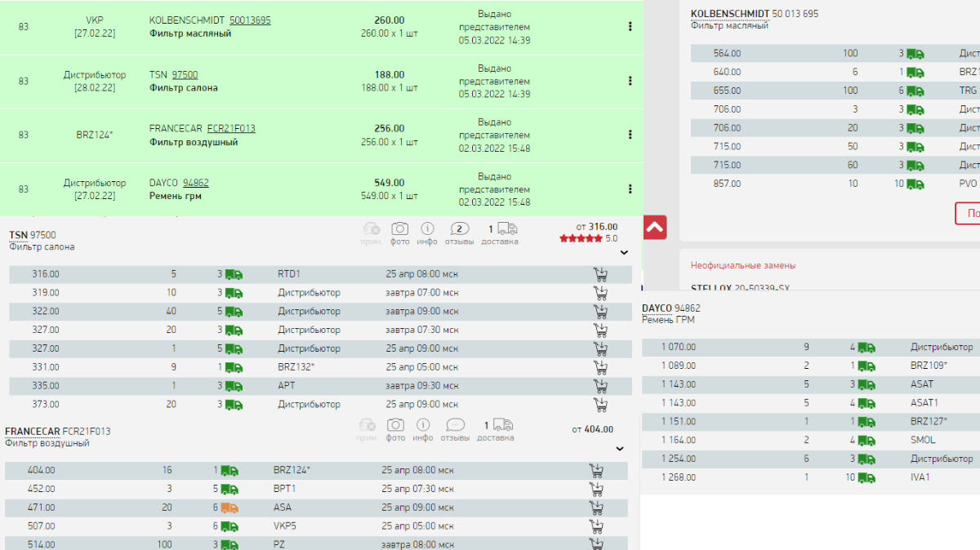Viewport: 980px width, 550px height.
Task: Add BRZ132* 331.00 offer to cart
Action: tap(600, 367)
